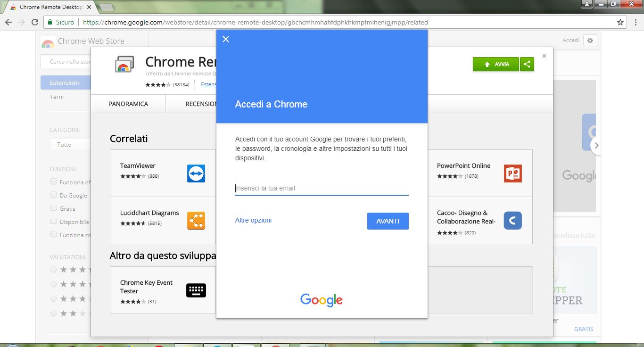Open the PowerPoint Online title
The image size is (644, 347).
(x=463, y=165)
